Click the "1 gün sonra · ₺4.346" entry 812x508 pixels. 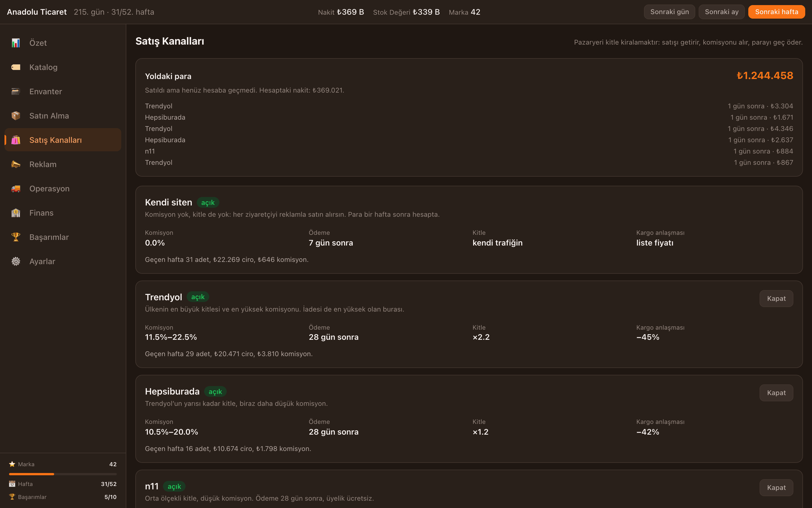[x=760, y=129]
